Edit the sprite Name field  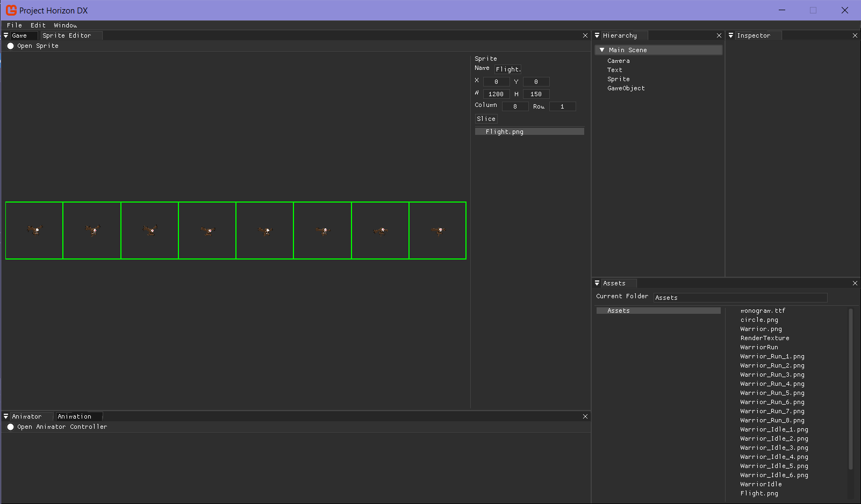point(507,69)
